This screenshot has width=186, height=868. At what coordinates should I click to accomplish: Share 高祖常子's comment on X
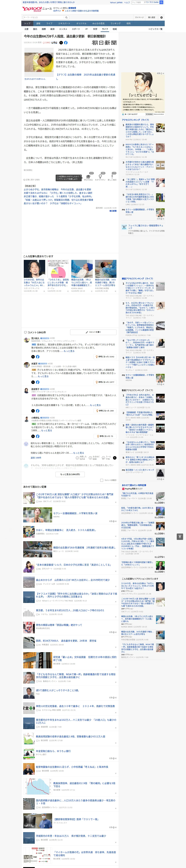pos(33,411)
